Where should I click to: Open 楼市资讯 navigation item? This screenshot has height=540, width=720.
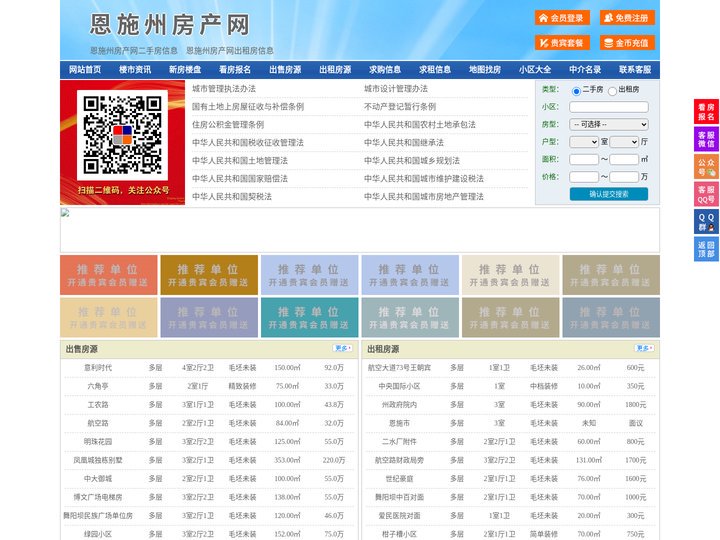coord(135,70)
